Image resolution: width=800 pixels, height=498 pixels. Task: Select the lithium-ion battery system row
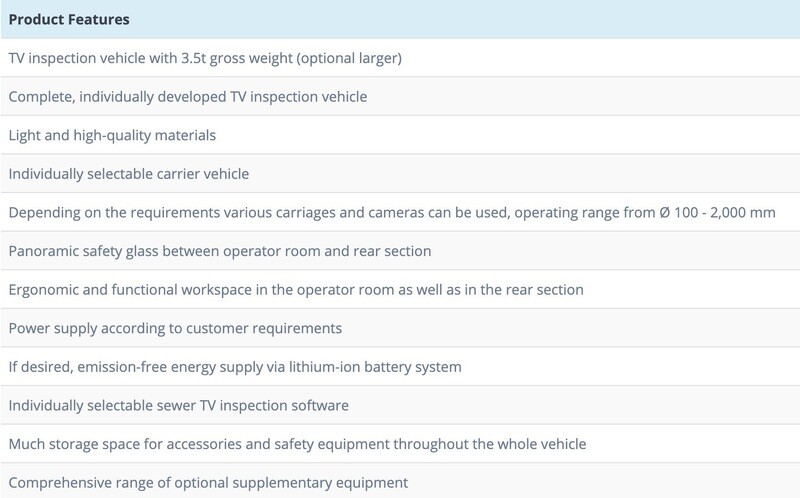[x=235, y=367]
